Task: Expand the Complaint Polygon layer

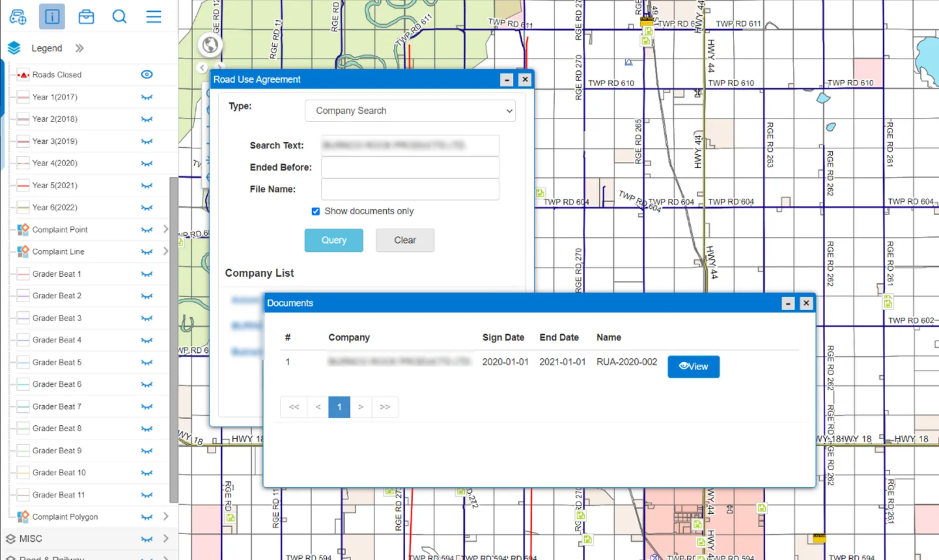Action: coord(165,517)
